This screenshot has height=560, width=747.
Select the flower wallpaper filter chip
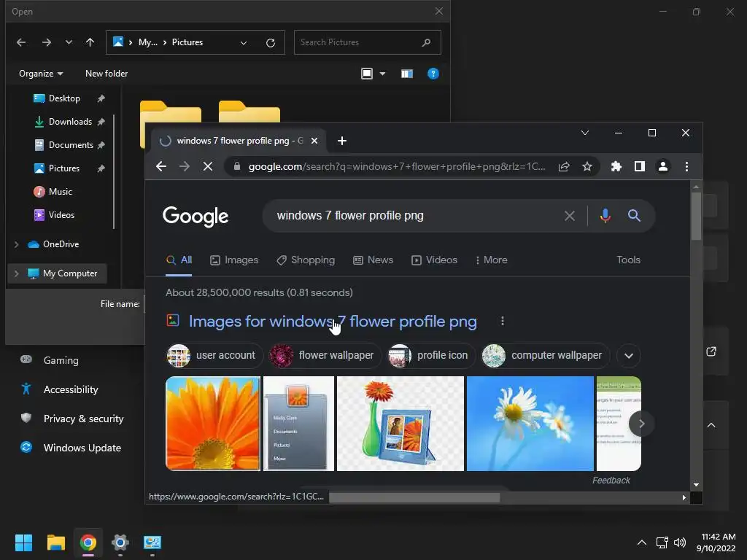coord(325,355)
